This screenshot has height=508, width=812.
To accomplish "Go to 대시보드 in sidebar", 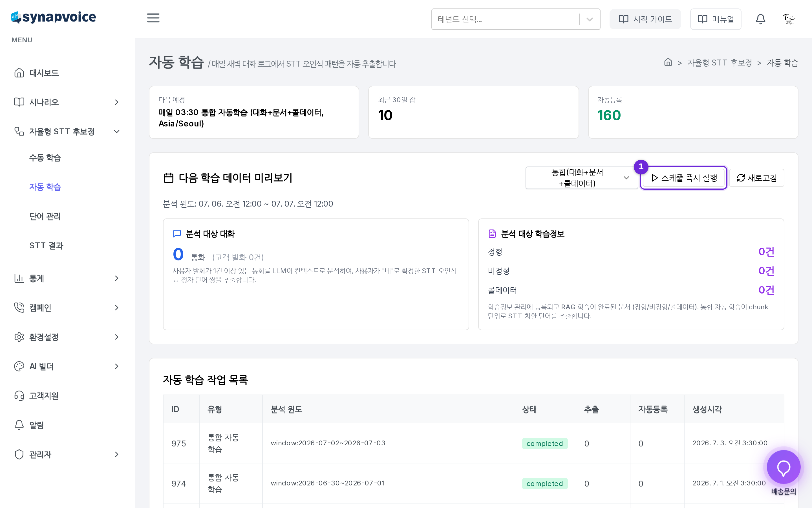I will (44, 73).
